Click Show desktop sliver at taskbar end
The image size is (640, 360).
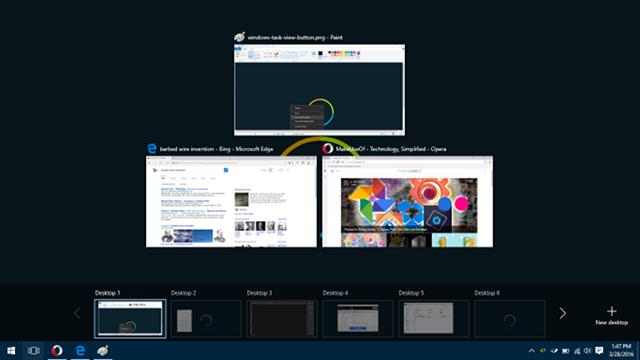click(638, 351)
